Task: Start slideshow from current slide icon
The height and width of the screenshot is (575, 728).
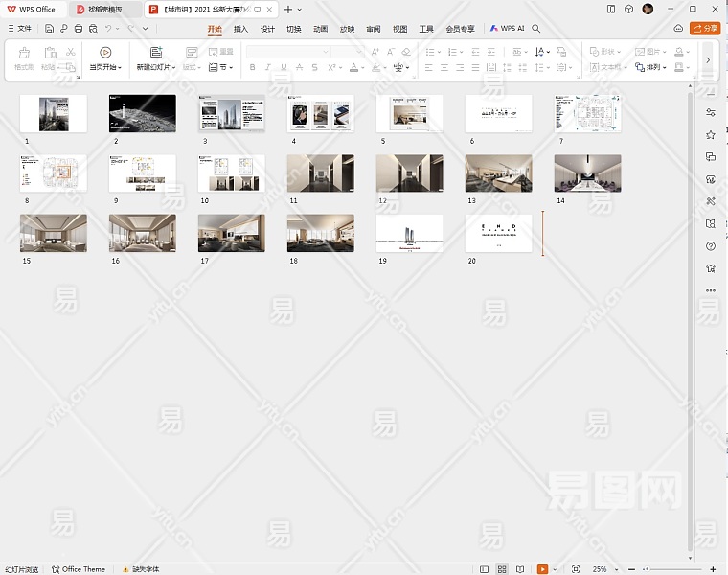Action: point(105,53)
